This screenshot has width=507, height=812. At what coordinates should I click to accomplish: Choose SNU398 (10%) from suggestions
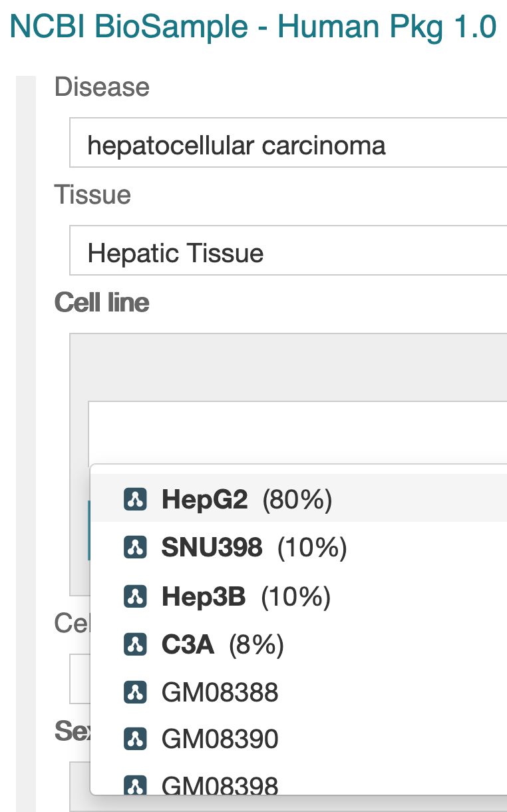[x=299, y=547]
